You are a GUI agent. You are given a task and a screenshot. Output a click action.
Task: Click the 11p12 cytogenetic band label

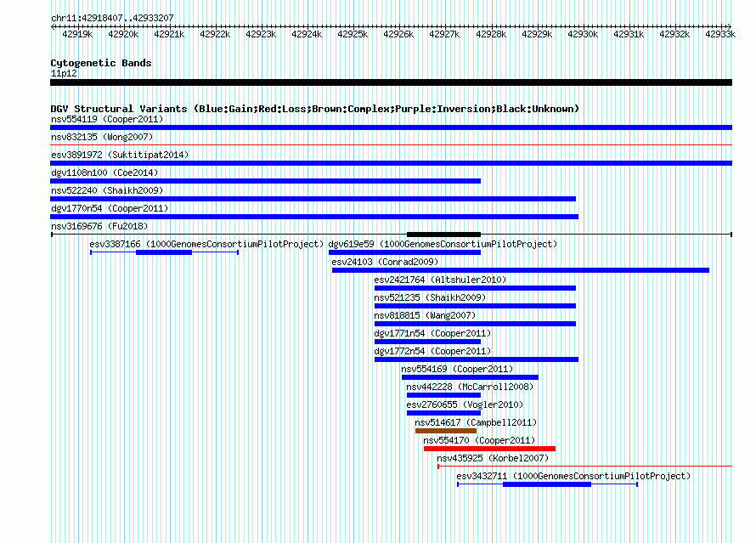click(64, 73)
